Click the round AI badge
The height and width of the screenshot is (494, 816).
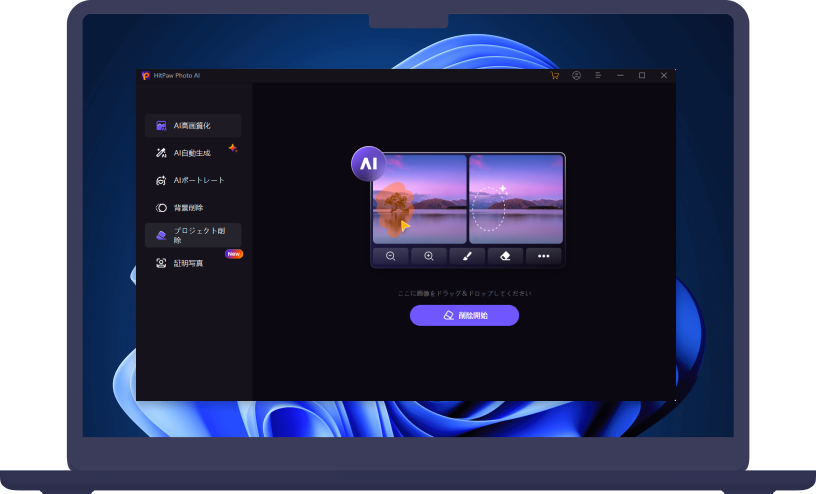[368, 164]
